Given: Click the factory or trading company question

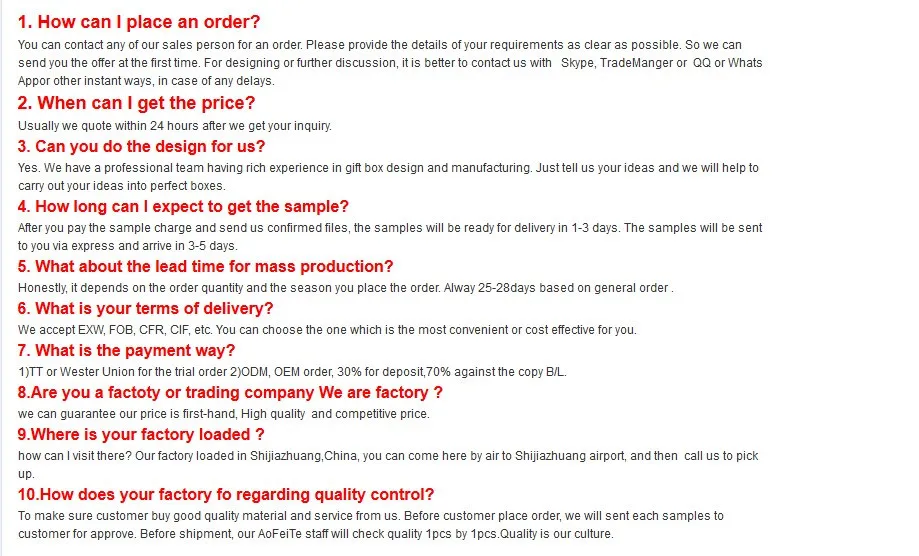Looking at the screenshot, I should pos(230,393).
